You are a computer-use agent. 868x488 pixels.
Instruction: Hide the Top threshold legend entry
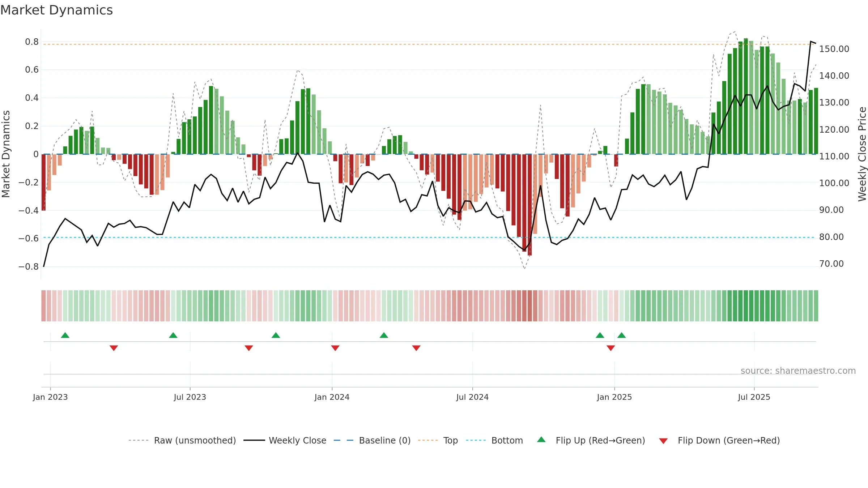point(438,440)
